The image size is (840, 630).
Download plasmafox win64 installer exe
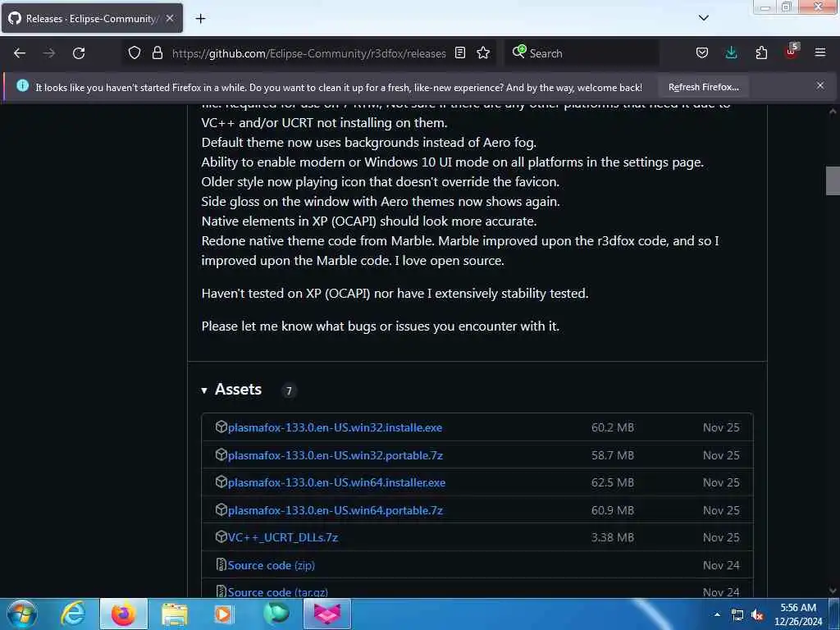point(336,482)
